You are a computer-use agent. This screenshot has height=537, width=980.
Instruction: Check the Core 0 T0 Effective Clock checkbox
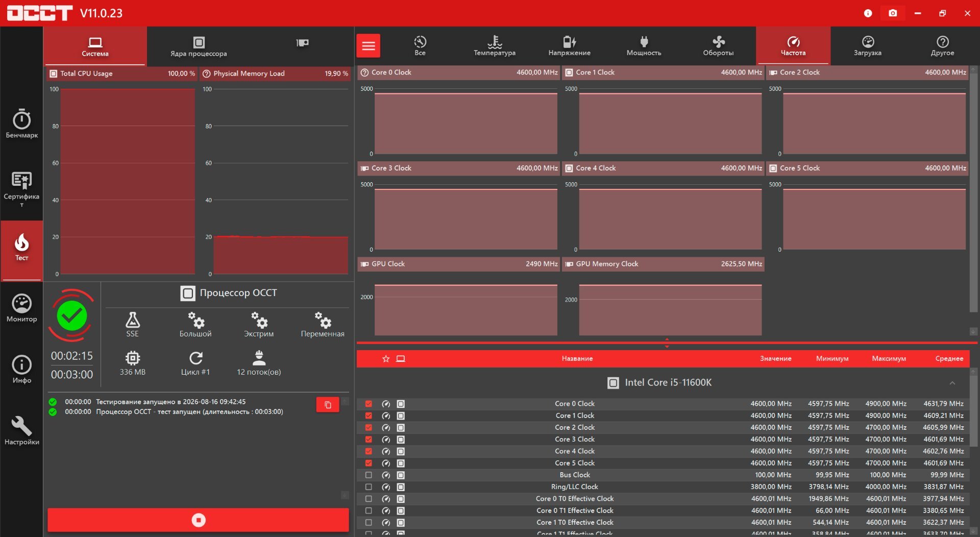point(369,499)
